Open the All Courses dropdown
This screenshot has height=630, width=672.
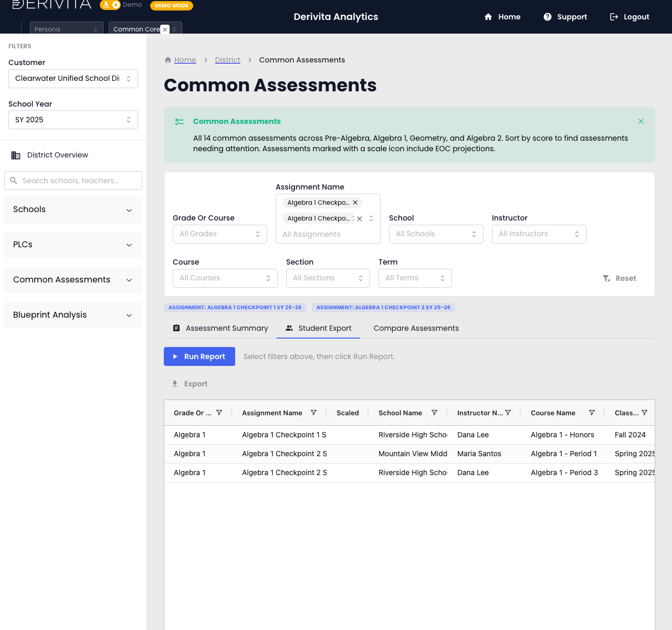click(225, 278)
